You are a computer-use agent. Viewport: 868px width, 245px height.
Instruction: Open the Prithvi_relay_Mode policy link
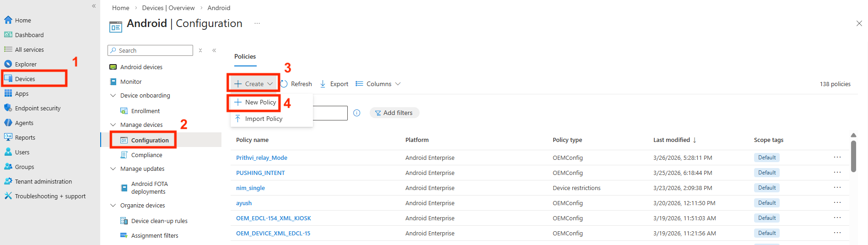coord(261,158)
